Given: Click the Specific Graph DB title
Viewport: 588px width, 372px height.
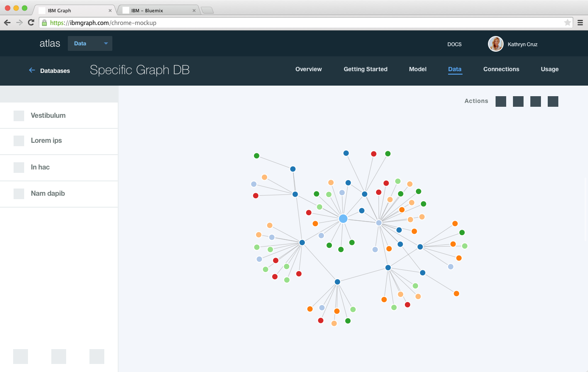Looking at the screenshot, I should pyautogui.click(x=139, y=70).
